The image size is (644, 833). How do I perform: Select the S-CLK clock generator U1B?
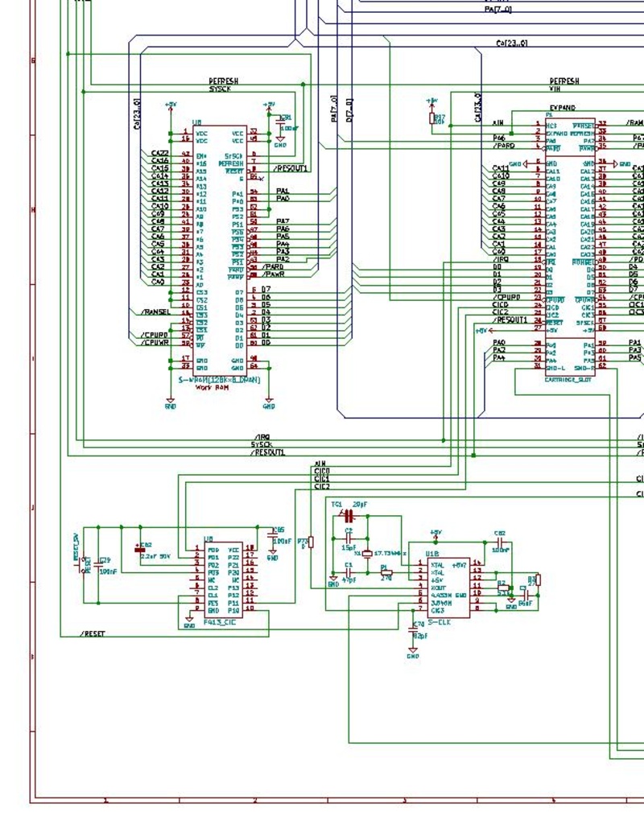click(448, 588)
